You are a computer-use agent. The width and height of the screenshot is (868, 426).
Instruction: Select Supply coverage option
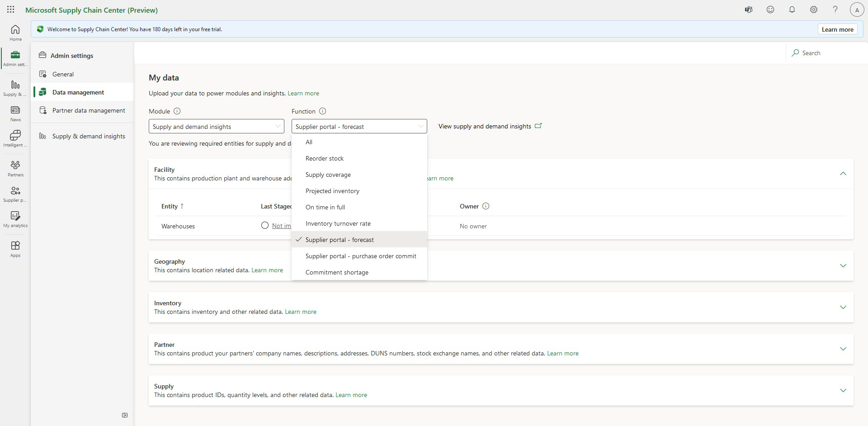click(x=359, y=175)
